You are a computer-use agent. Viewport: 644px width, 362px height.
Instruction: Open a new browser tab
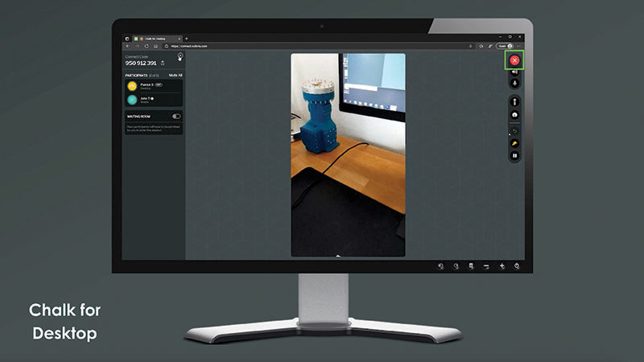(x=187, y=38)
